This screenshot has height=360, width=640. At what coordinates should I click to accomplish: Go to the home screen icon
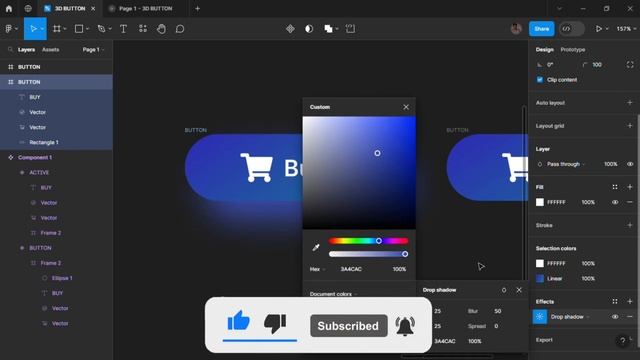(9, 8)
